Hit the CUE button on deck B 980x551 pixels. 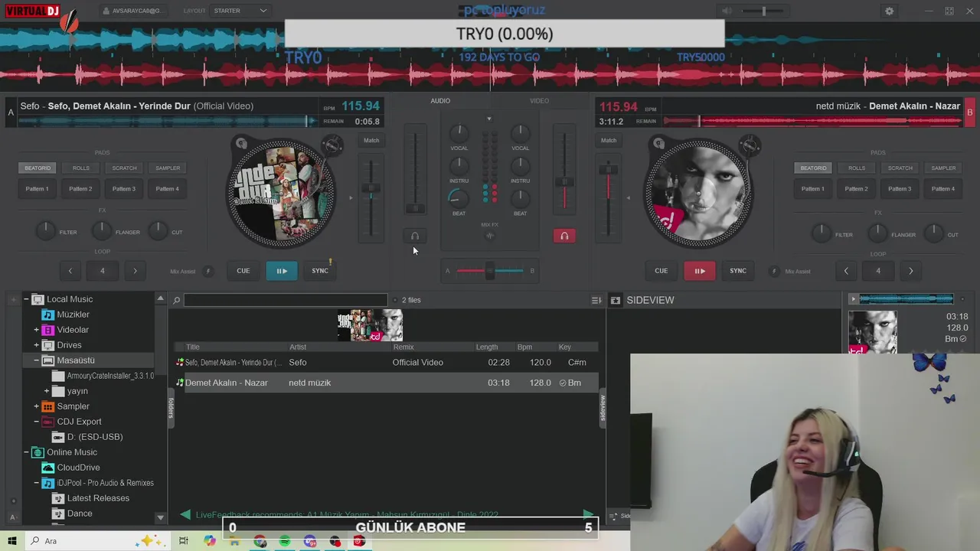pos(661,271)
